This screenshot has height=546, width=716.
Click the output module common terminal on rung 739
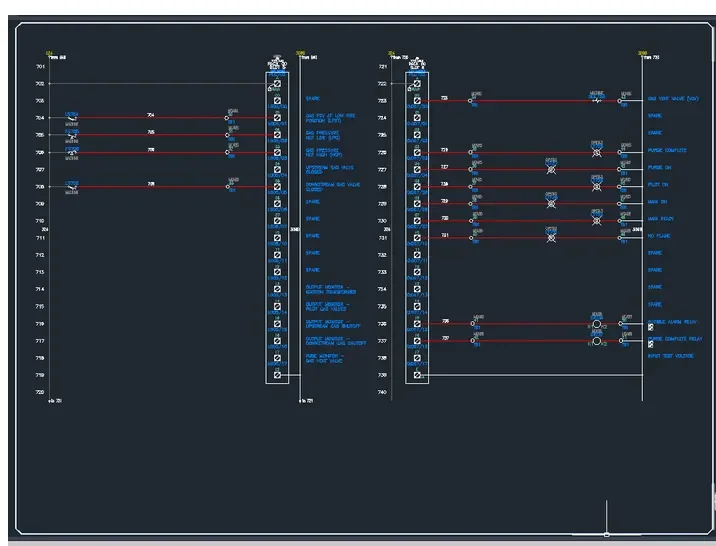[417, 375]
